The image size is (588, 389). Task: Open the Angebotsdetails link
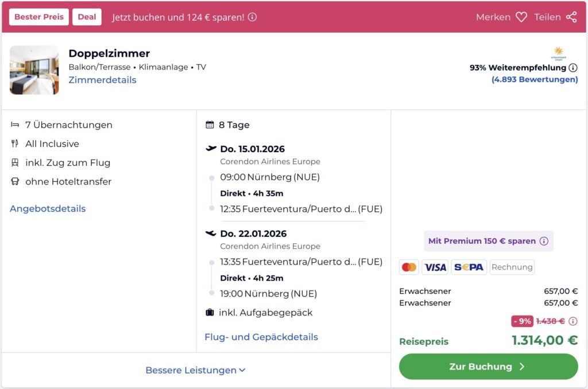pyautogui.click(x=48, y=208)
